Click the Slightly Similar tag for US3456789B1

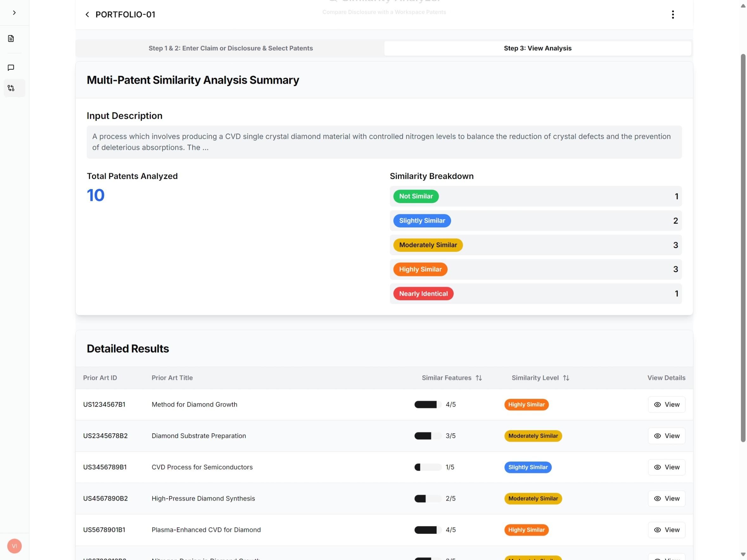coord(528,467)
